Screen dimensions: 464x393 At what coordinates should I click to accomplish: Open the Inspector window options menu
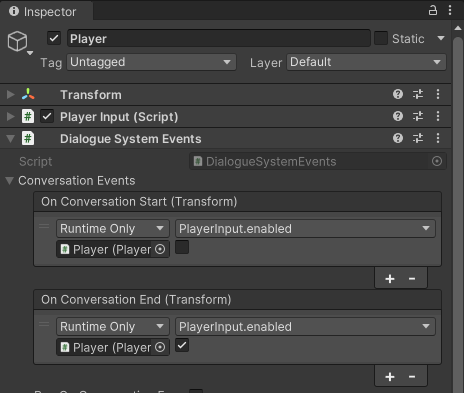pyautogui.click(x=450, y=10)
